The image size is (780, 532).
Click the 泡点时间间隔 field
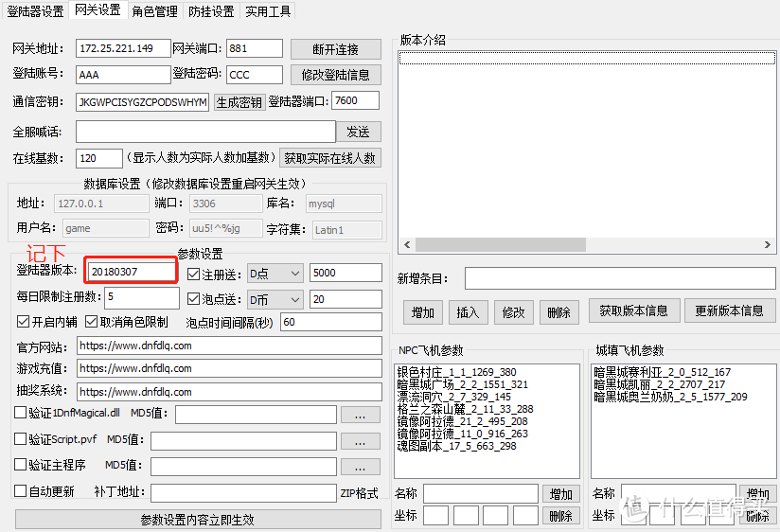tap(331, 322)
